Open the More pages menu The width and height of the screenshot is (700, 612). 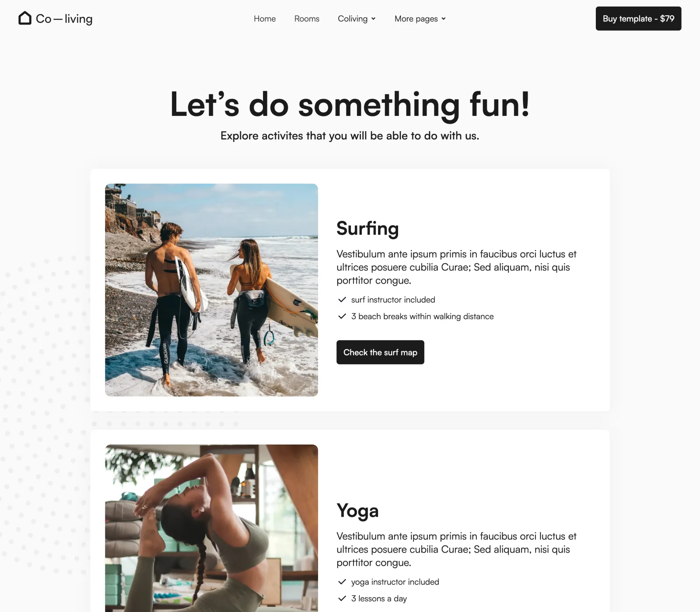420,19
